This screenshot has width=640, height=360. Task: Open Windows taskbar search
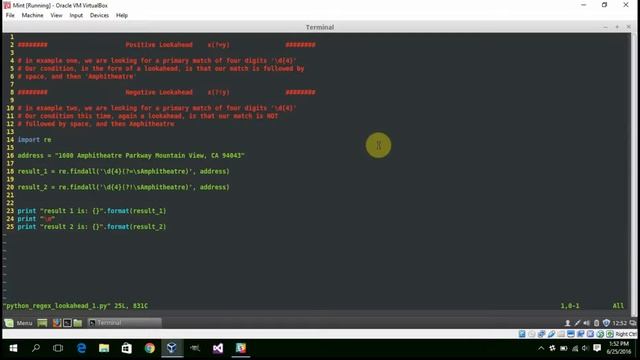36,348
